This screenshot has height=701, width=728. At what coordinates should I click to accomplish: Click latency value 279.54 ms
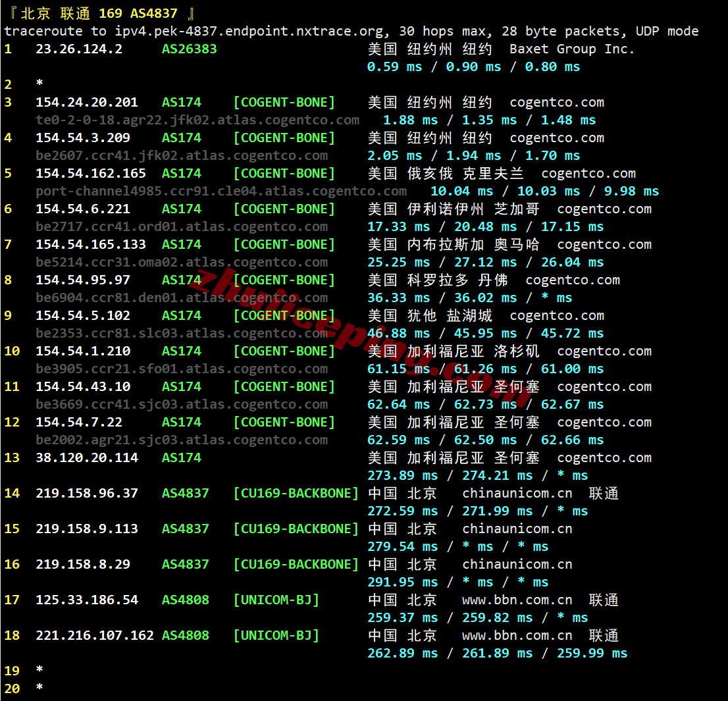point(403,546)
